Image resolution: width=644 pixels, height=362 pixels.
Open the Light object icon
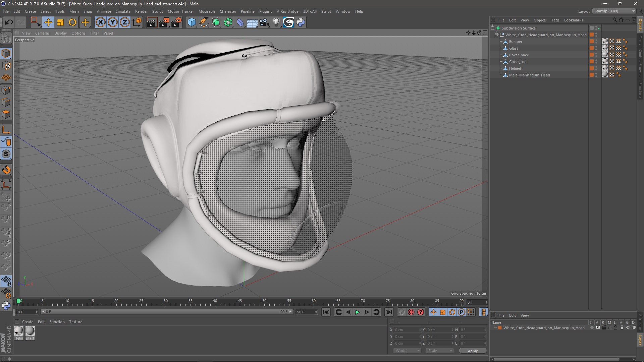tap(276, 22)
